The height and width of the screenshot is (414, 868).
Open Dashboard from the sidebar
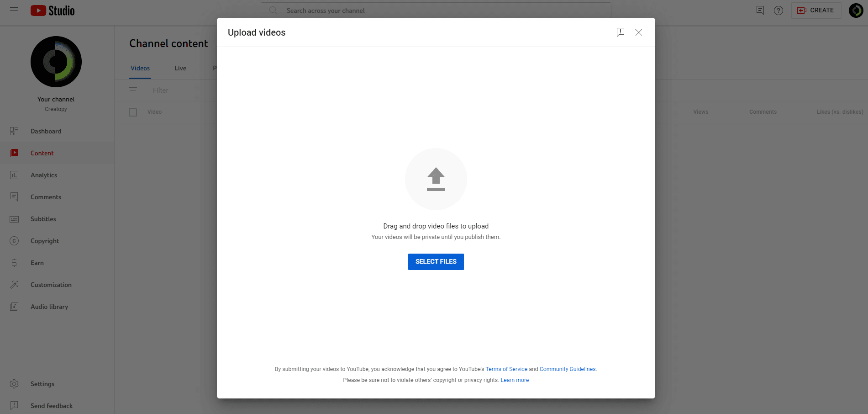[46, 131]
